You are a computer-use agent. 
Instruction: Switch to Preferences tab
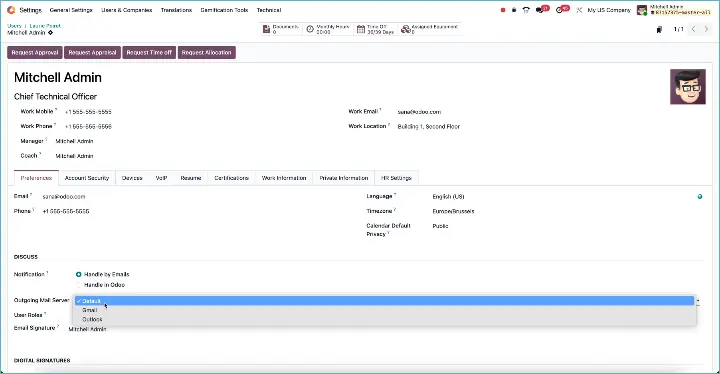36,178
